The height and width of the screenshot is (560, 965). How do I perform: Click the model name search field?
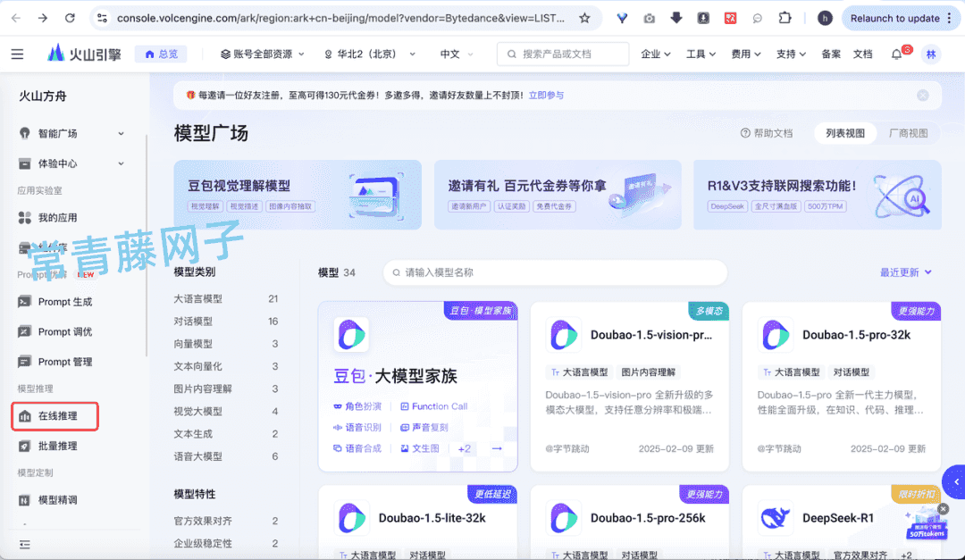coord(555,272)
